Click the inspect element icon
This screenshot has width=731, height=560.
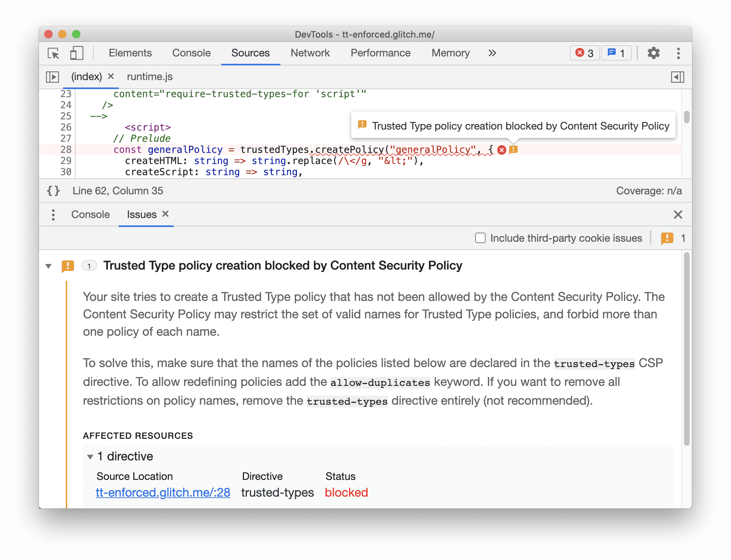pyautogui.click(x=53, y=53)
